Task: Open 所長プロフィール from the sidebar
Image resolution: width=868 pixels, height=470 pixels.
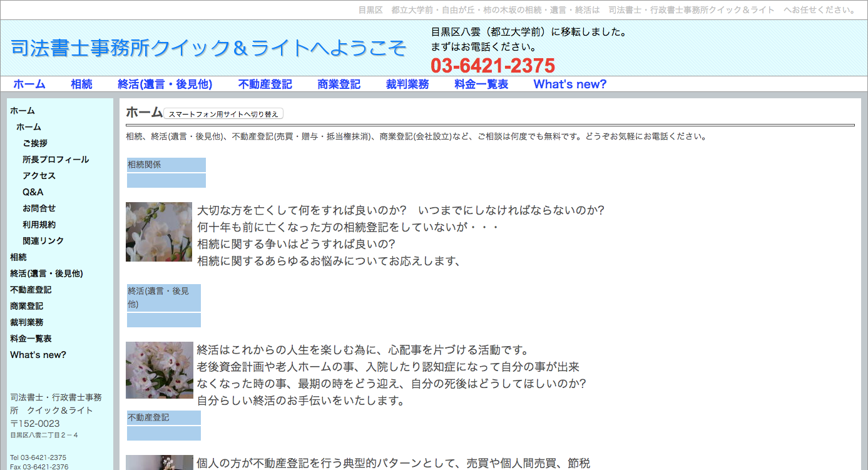Action: coord(54,159)
